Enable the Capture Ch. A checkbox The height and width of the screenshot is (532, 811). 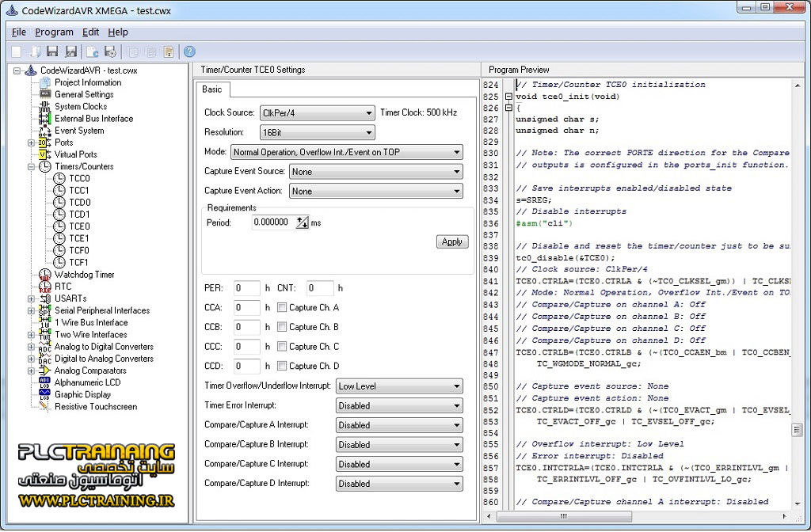[282, 307]
